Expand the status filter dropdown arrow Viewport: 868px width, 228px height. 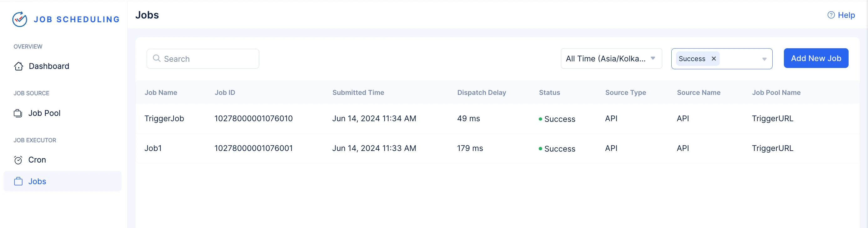pos(764,59)
